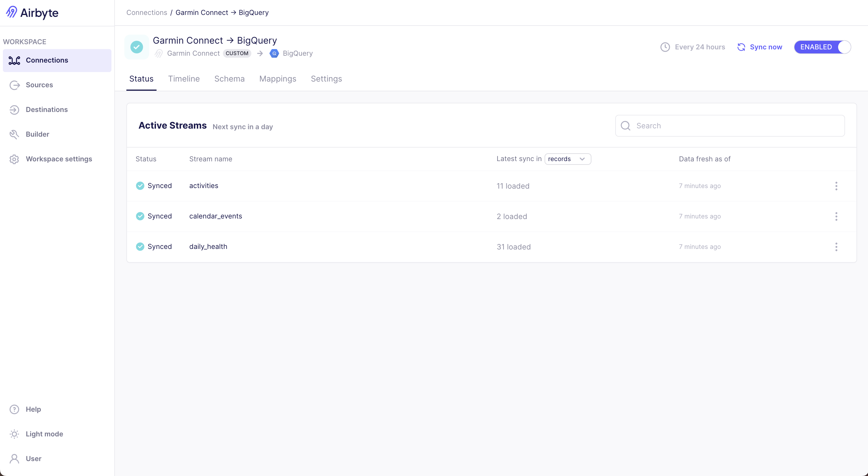Click the Sources sidebar icon
The image size is (868, 476).
(14, 85)
